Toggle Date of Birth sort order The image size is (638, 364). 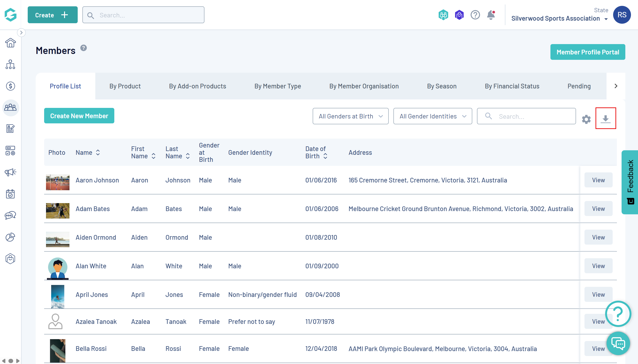click(x=325, y=156)
